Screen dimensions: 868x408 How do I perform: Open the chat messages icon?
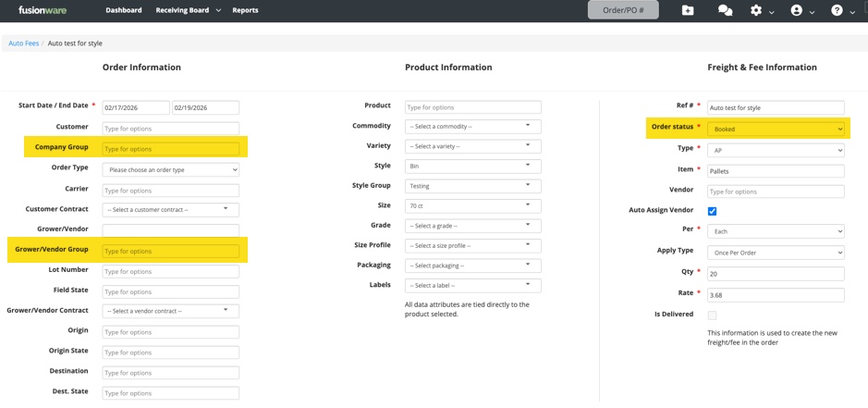[x=725, y=10]
